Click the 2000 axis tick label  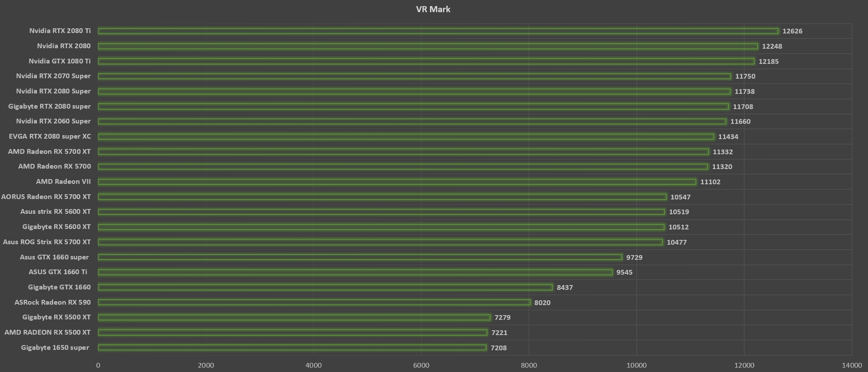click(x=206, y=365)
